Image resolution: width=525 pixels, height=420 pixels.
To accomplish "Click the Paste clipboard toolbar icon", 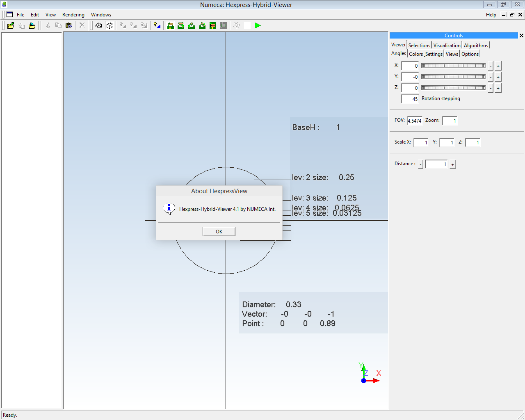I will [69, 25].
